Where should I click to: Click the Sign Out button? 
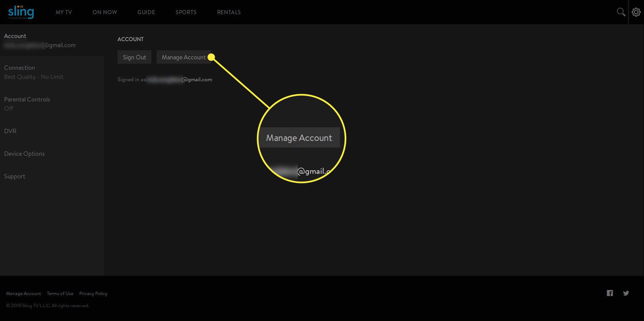tap(134, 57)
